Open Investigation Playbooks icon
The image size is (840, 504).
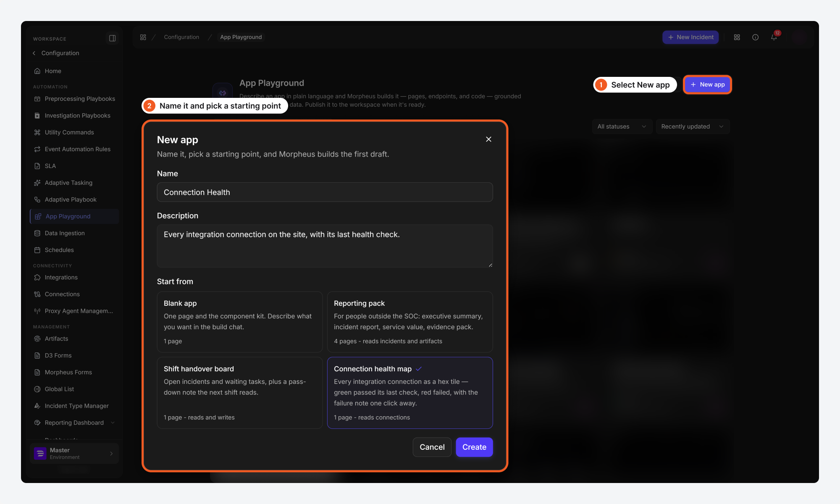click(x=37, y=115)
